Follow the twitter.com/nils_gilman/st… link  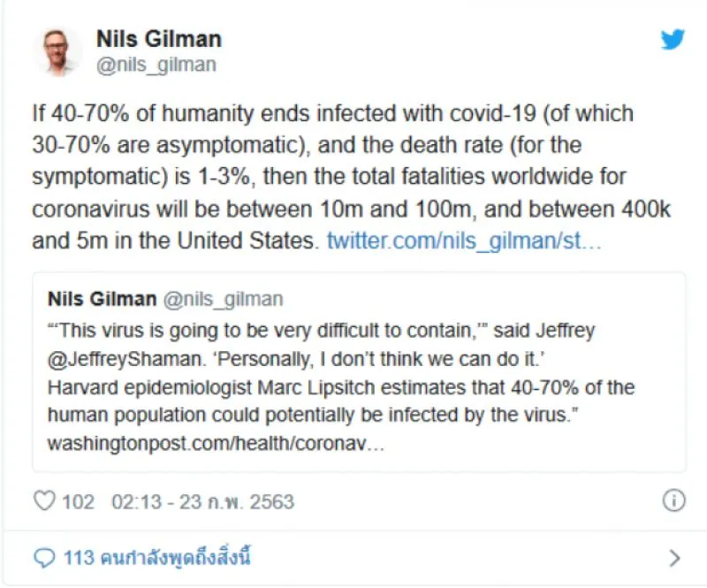click(464, 241)
